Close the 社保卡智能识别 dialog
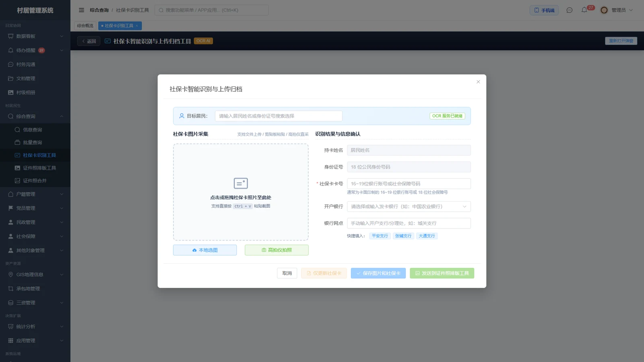The width and height of the screenshot is (644, 362). 478,82
